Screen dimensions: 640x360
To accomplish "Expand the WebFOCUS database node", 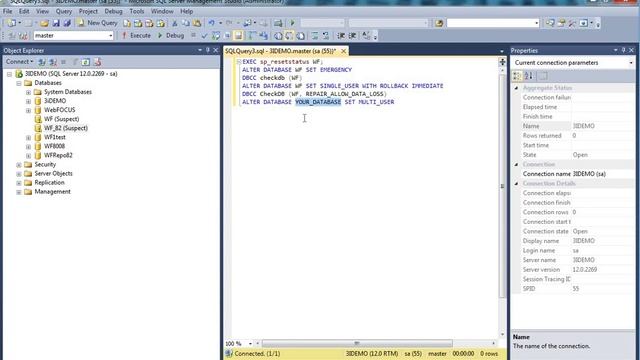I will (28, 110).
